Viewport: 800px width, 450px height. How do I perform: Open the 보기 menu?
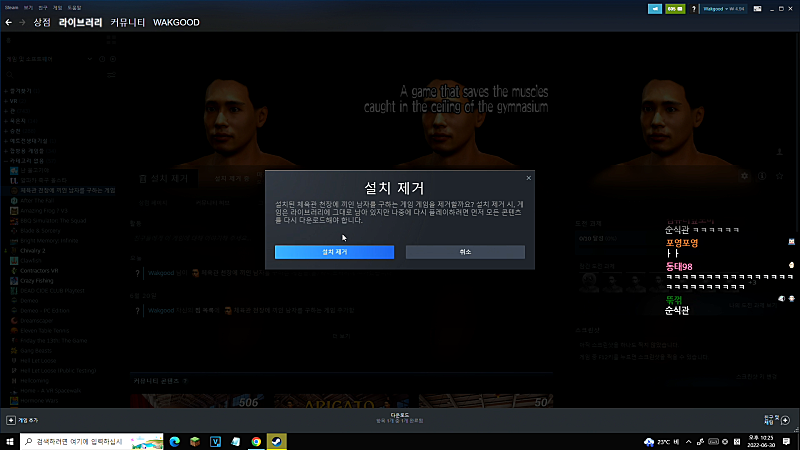click(x=28, y=8)
